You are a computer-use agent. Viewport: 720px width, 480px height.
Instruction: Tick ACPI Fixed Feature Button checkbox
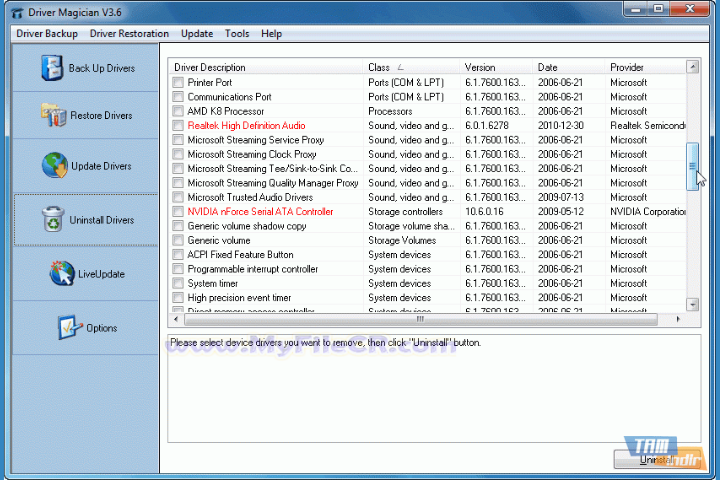click(178, 254)
